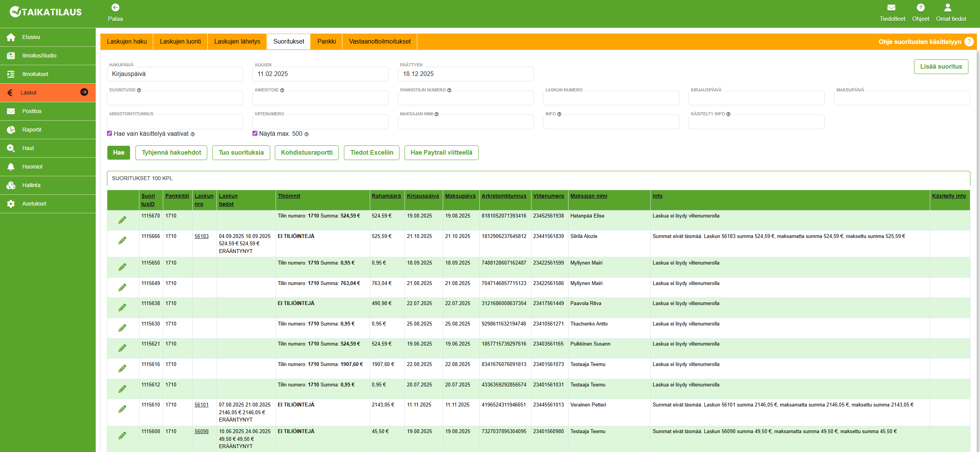Viewport: 980px width, 452px height.
Task: Open Laskujen lähetys tab
Action: 237,42
